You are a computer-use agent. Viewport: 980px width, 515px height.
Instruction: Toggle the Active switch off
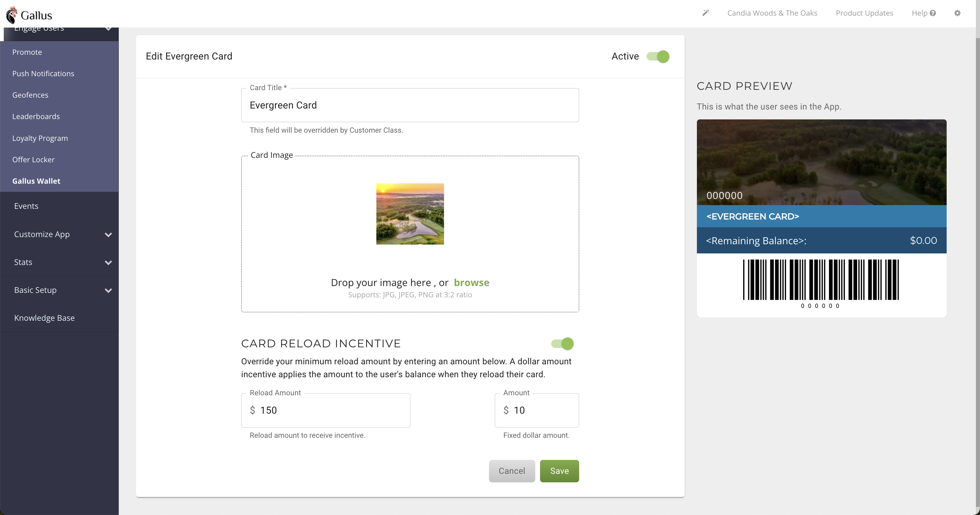click(658, 56)
